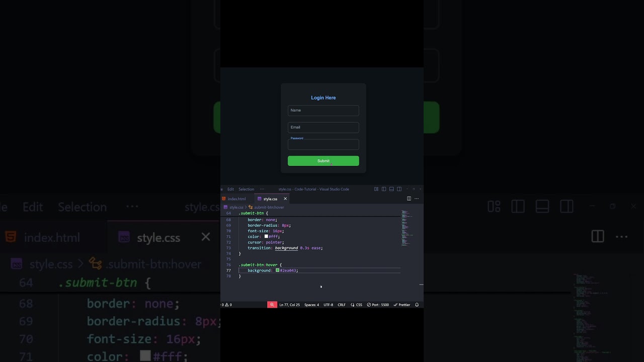The height and width of the screenshot is (362, 644).
Task: Change language mode via CSS status item
Action: pyautogui.click(x=356, y=305)
